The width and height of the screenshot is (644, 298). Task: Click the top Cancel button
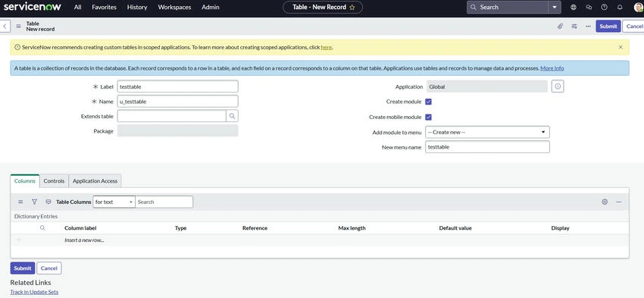633,27
